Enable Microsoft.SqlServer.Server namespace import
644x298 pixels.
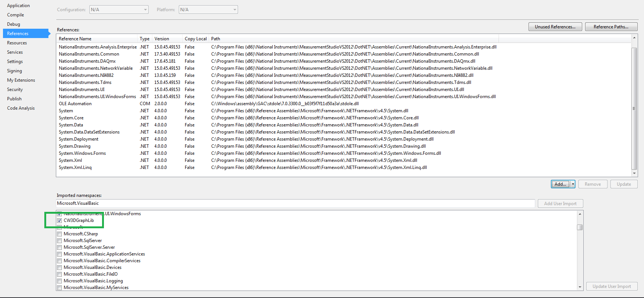click(x=59, y=247)
